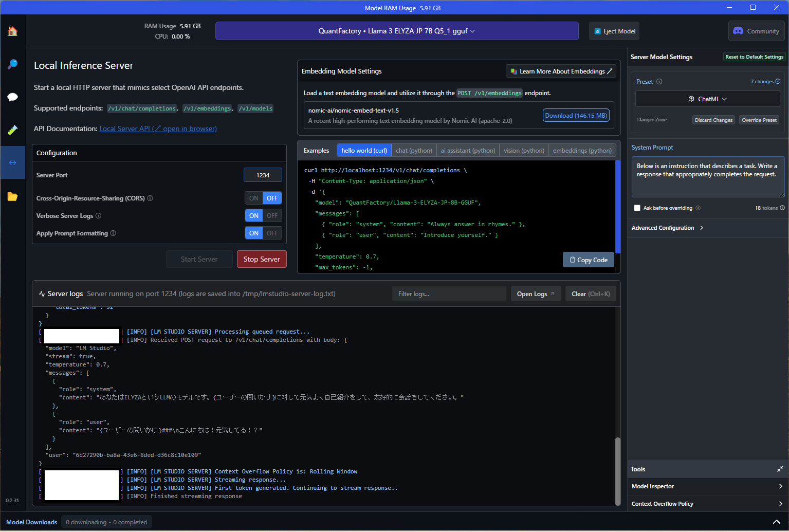Click the Eject Model button
Image resolution: width=789 pixels, height=532 pixels.
(614, 31)
